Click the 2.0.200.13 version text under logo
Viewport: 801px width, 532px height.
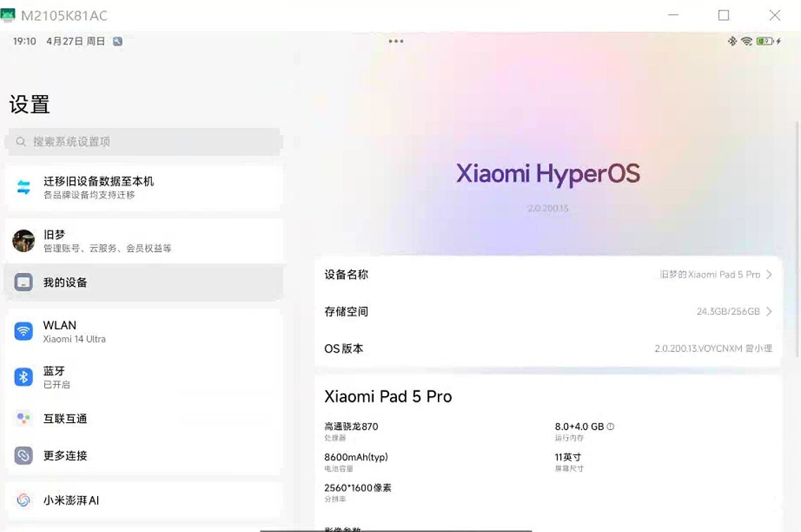(x=548, y=208)
